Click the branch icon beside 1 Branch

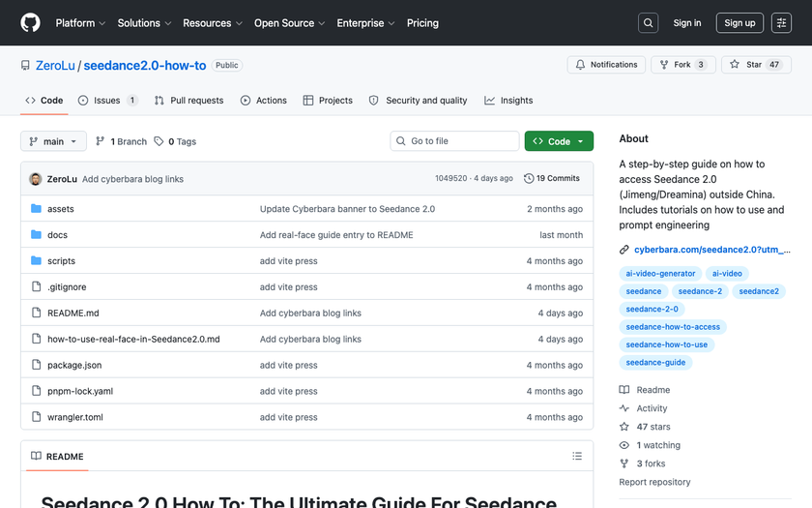coord(100,141)
